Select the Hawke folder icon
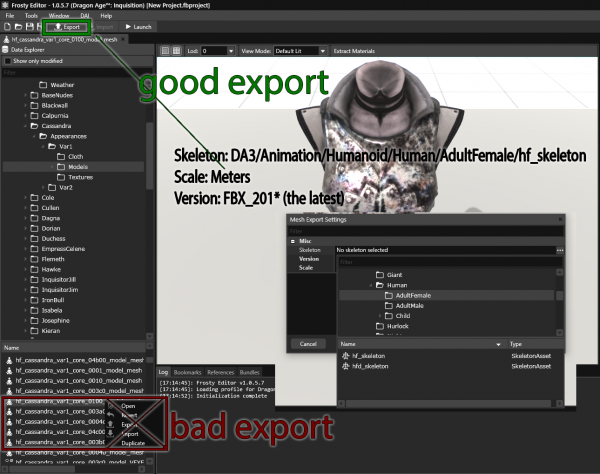Image resolution: width=600 pixels, height=474 pixels. [x=34, y=269]
